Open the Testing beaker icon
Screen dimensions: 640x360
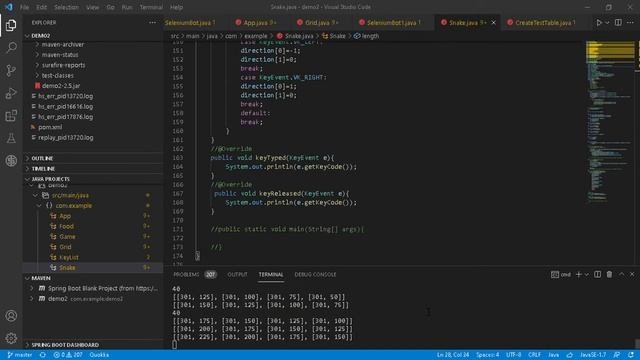click(11, 138)
